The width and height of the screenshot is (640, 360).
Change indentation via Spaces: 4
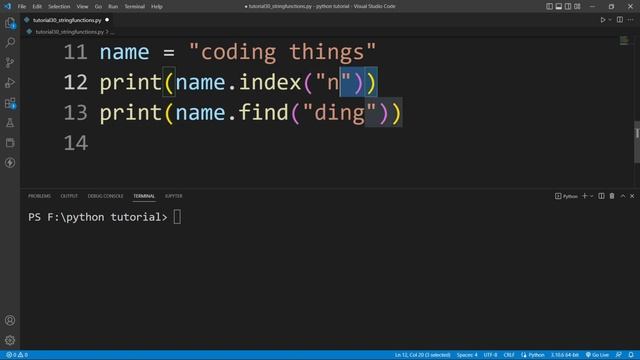click(467, 355)
